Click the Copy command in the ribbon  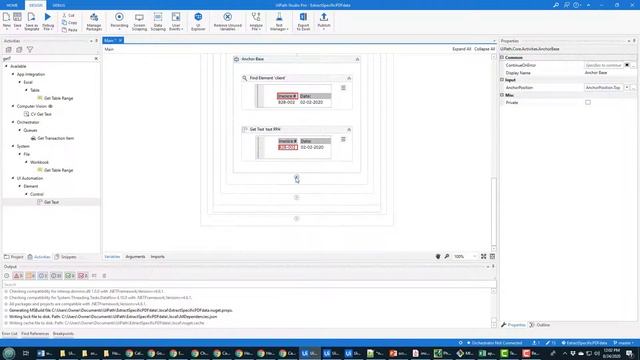[70, 22]
